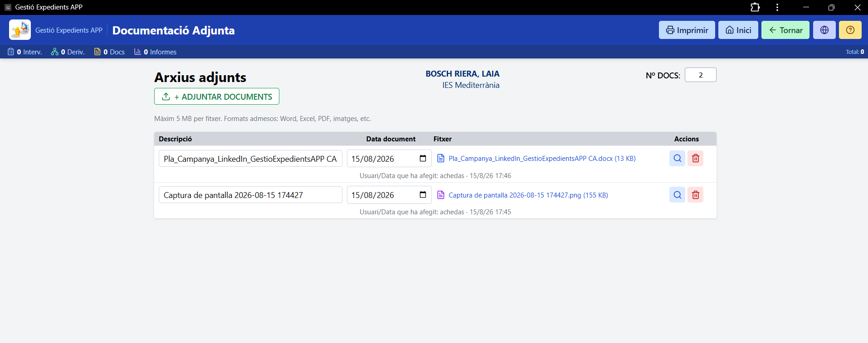Screen dimensions: 868x343
Task: Open calendar picker for Captura de pantalla date
Action: [423, 195]
